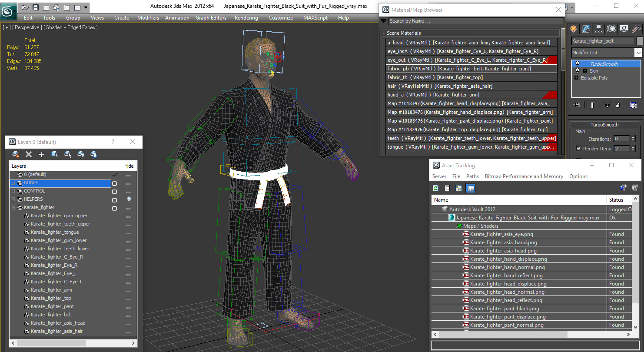Click Freeze/Unfreeze All Layers snowflake icon
The width and height of the screenshot is (644, 352).
93,154
